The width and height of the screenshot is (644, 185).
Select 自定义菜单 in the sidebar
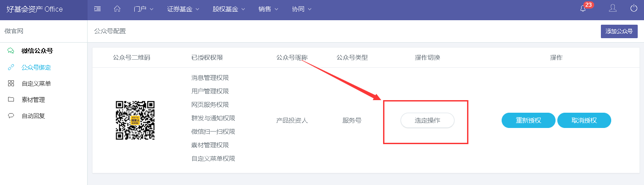36,84
